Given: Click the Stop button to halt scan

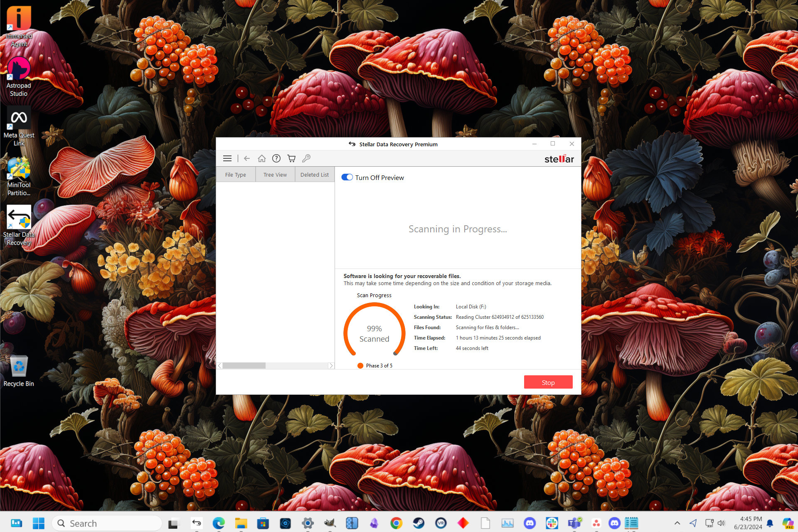Looking at the screenshot, I should pyautogui.click(x=547, y=382).
